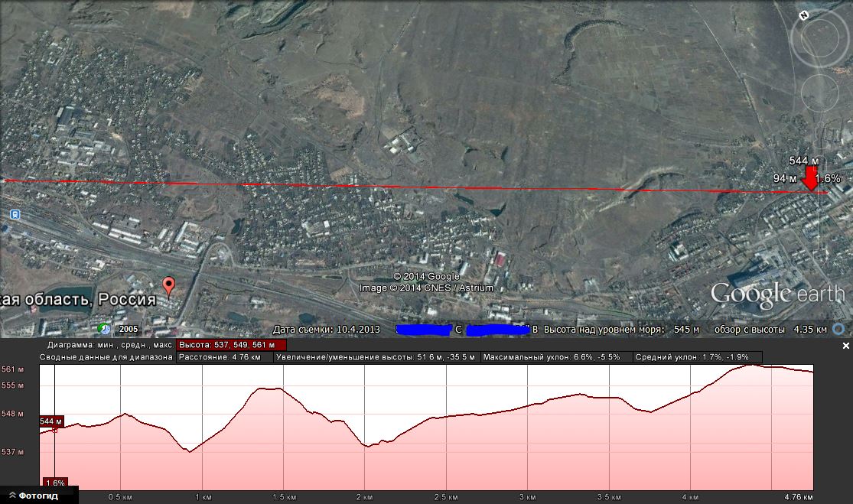Image resolution: width=853 pixels, height=504 pixels.
Task: Click the Диаграмма: мин., средн., макс. label
Action: [x=110, y=345]
